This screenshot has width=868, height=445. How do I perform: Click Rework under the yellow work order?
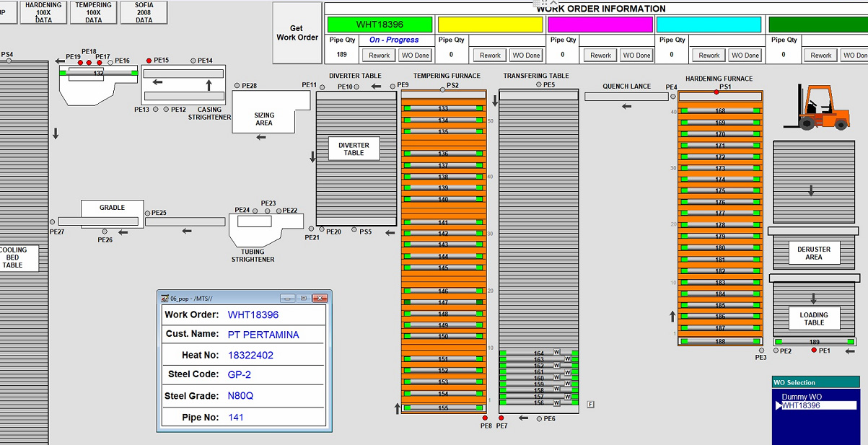click(x=490, y=55)
